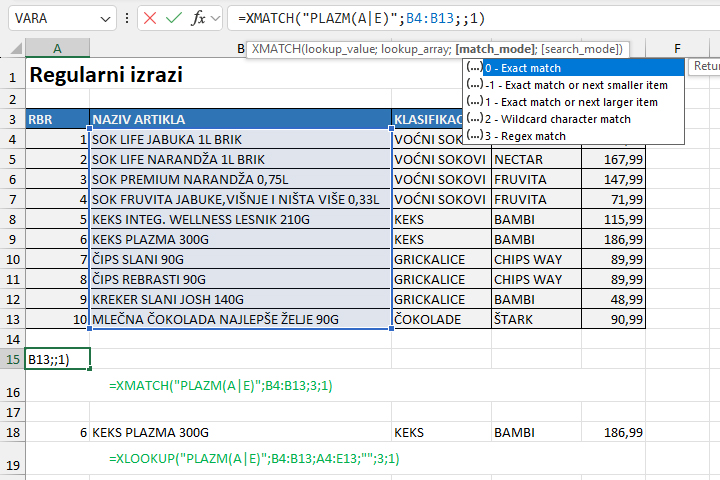The image size is (720, 480).
Task: Click the Cancel (X) formula button
Action: [149, 18]
